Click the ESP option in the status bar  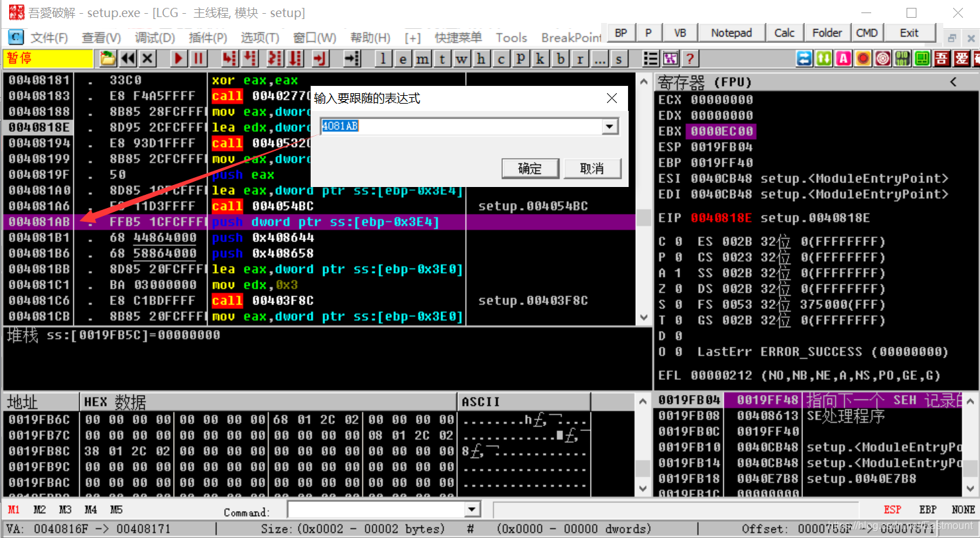893,510
